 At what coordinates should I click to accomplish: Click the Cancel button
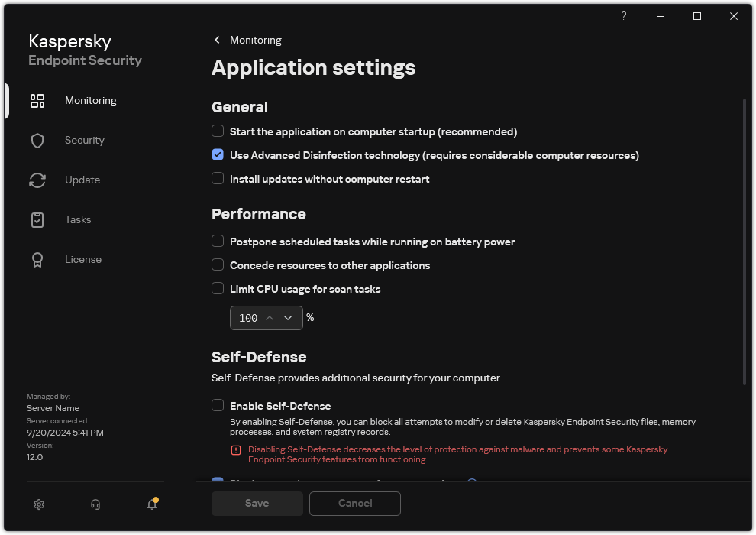[x=355, y=503]
